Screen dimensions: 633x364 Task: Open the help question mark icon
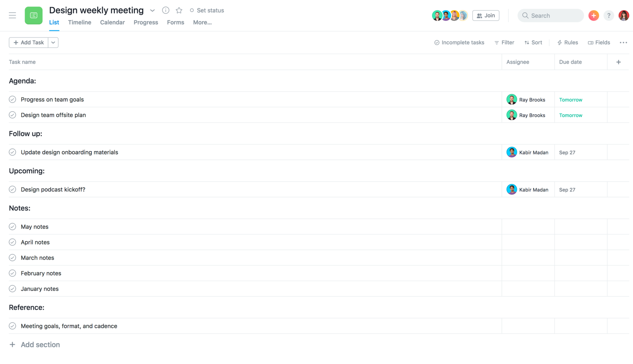[x=608, y=15]
